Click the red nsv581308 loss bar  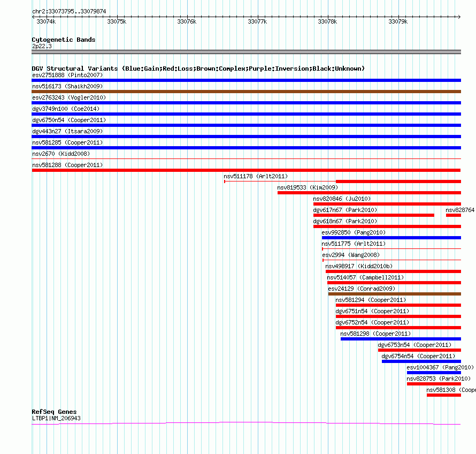[x=444, y=395]
